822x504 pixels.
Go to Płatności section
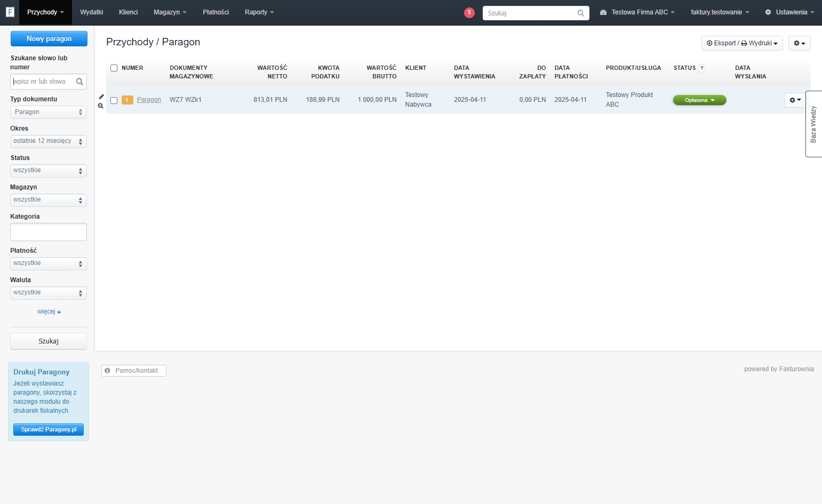[216, 12]
